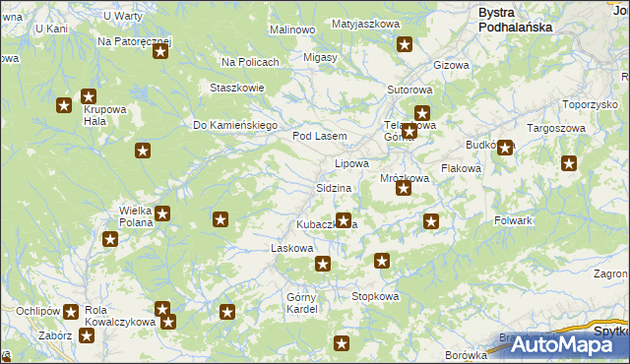Click the Lipowa place label

tap(352, 163)
